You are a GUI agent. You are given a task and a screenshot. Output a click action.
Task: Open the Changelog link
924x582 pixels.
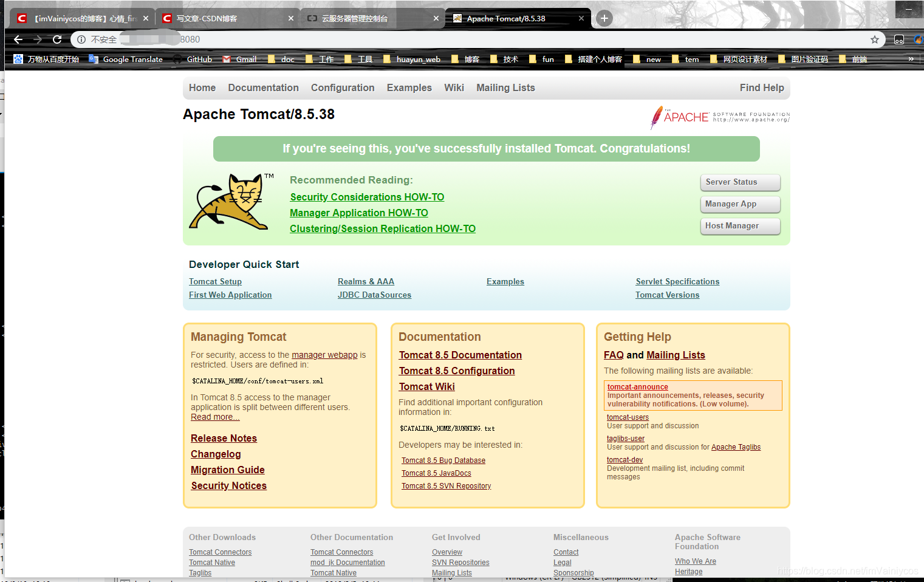tap(216, 454)
